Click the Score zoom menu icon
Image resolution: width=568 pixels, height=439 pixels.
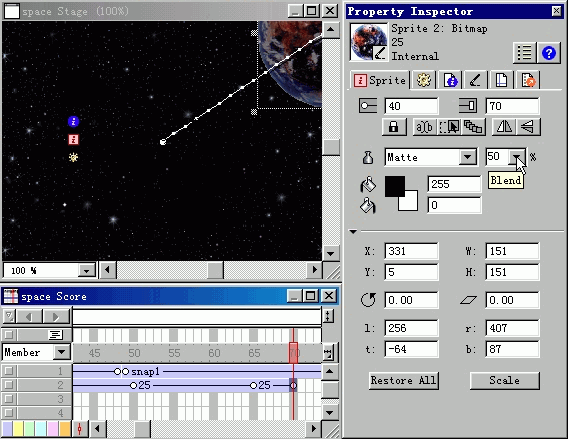(x=328, y=352)
